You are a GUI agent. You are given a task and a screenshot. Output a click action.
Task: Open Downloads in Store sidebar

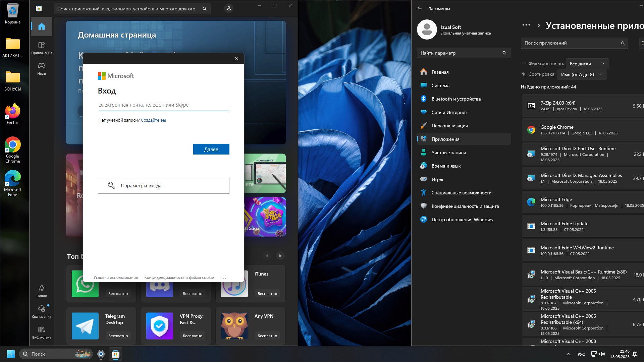click(42, 311)
